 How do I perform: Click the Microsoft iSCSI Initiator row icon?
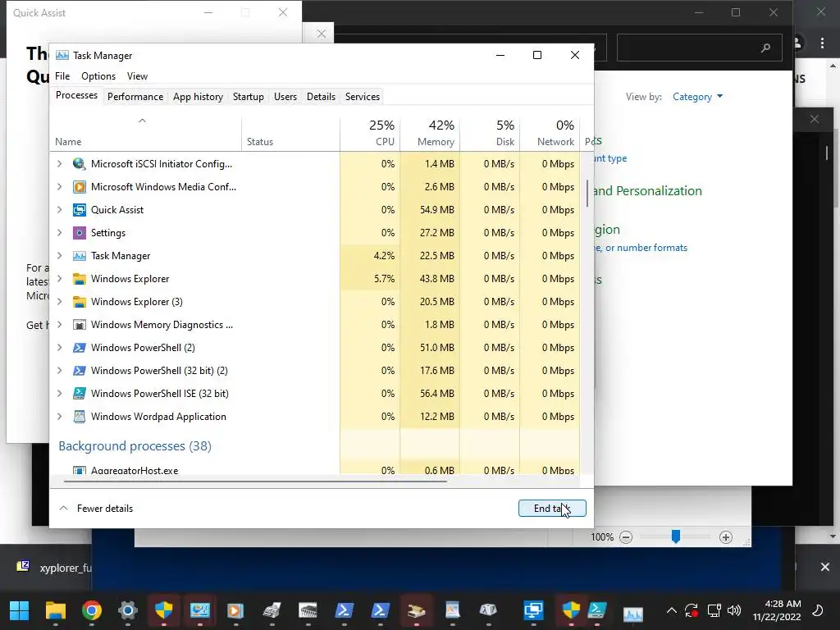[x=80, y=164]
